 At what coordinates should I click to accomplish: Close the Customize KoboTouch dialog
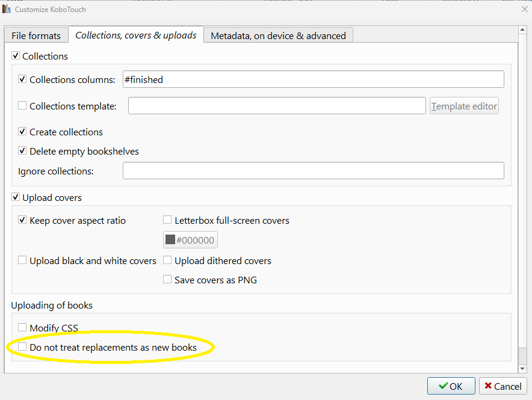pyautogui.click(x=525, y=9)
